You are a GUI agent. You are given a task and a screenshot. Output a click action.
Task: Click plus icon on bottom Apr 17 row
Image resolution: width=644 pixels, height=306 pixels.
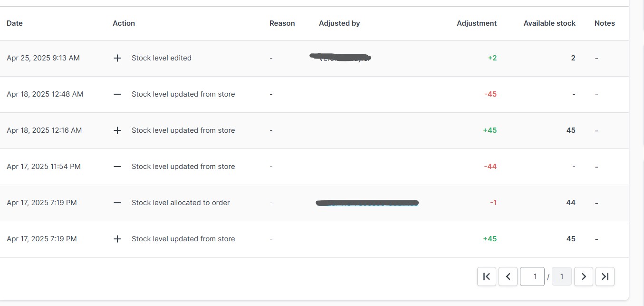coord(117,239)
